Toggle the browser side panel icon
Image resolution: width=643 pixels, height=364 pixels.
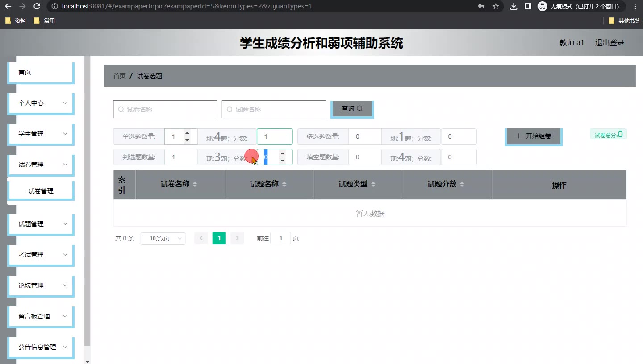528,6
